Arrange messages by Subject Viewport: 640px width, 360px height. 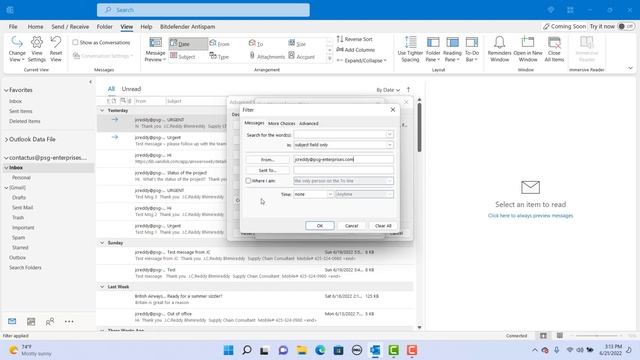tap(183, 56)
